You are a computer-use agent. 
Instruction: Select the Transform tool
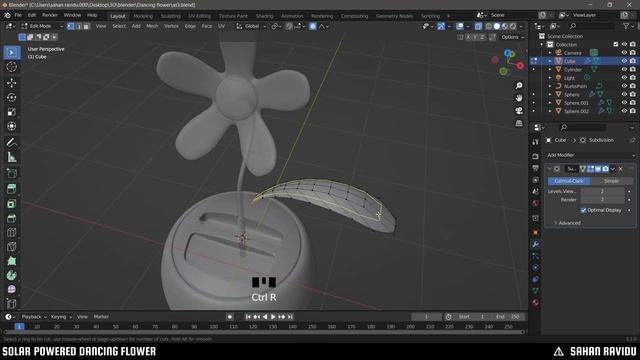pyautogui.click(x=11, y=126)
